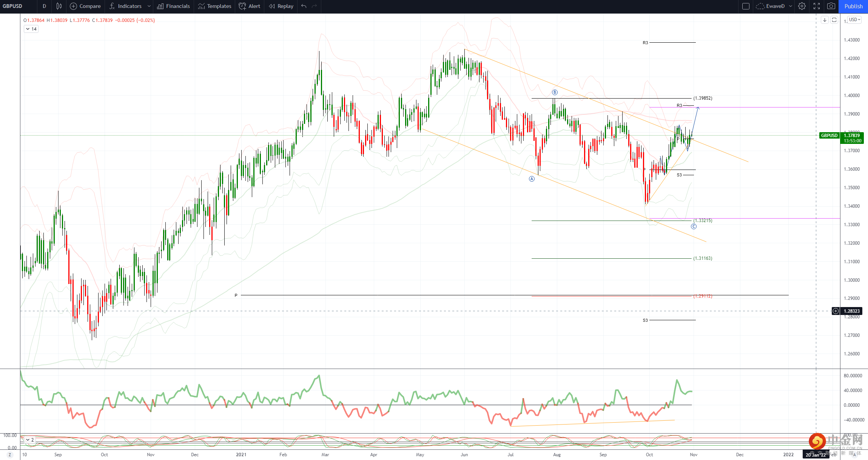Take a chart snapshot with camera icon
The height and width of the screenshot is (460, 868).
tap(831, 6)
